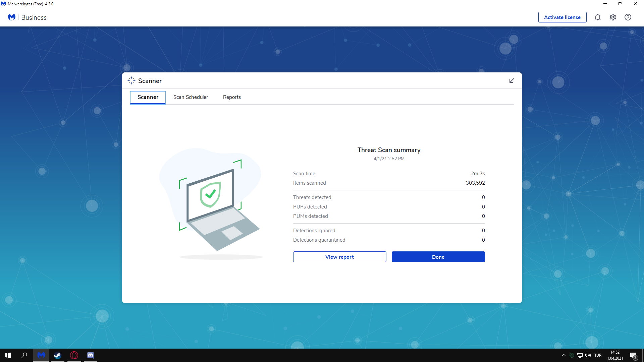Open Steam from the taskbar
Viewport: 644px width, 362px height.
pyautogui.click(x=57, y=355)
